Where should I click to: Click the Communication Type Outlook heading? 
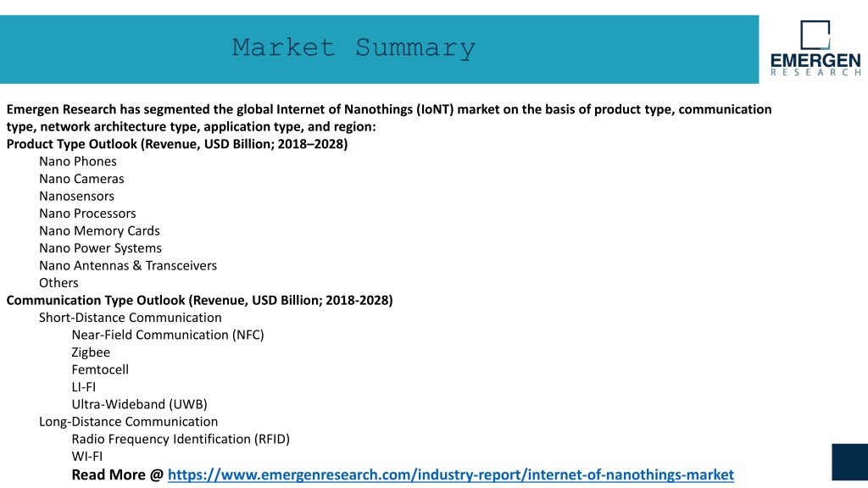(200, 301)
